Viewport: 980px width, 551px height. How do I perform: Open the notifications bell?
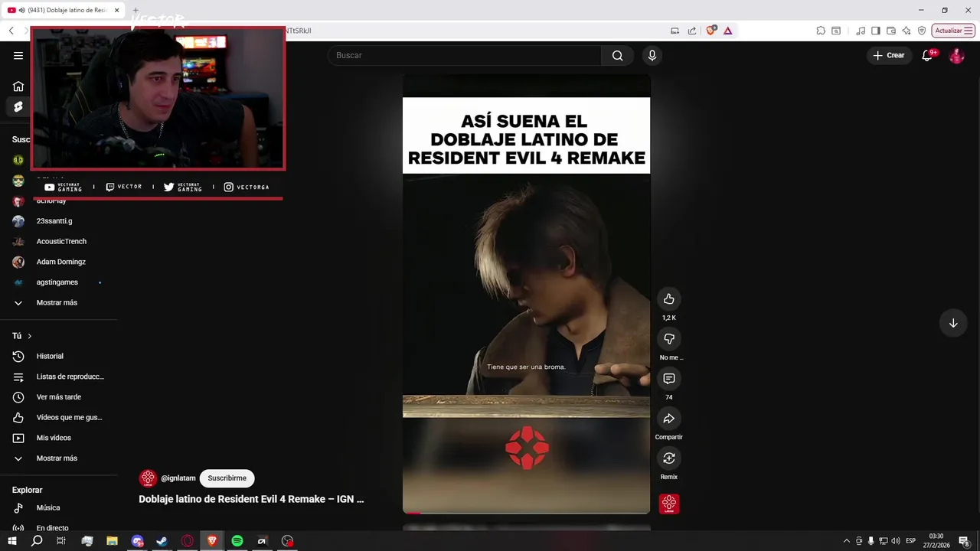coord(927,55)
